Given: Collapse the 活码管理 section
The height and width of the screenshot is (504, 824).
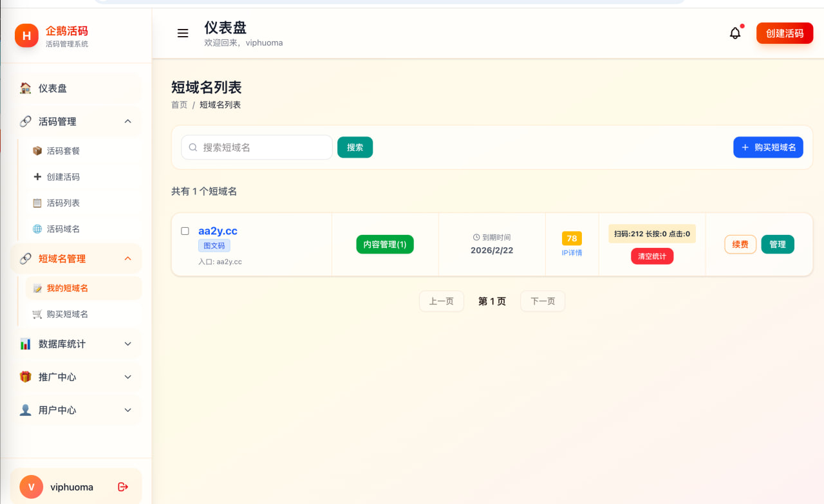Looking at the screenshot, I should click(x=127, y=121).
